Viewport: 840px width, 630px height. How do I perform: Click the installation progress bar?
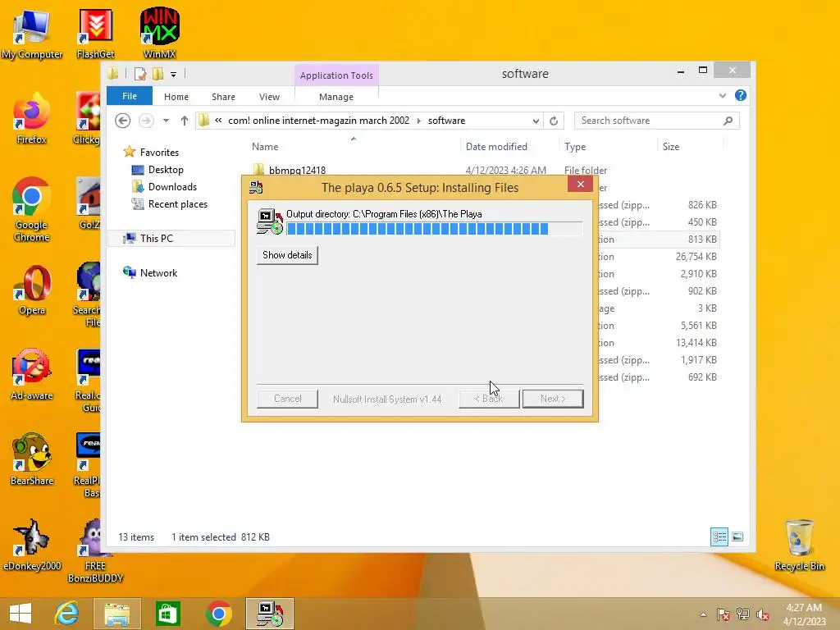(x=435, y=229)
